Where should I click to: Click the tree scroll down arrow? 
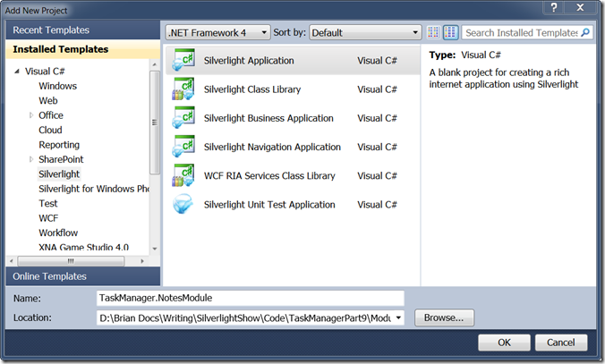point(154,249)
